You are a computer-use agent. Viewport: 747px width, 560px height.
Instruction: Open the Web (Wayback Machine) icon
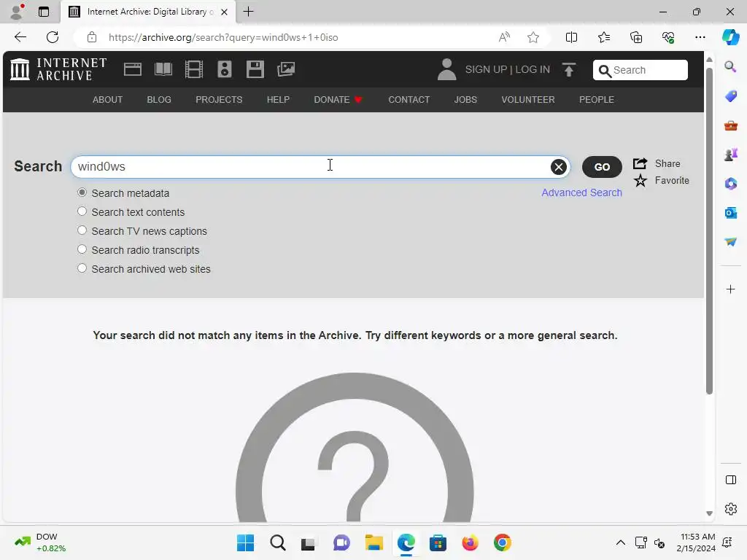133,69
